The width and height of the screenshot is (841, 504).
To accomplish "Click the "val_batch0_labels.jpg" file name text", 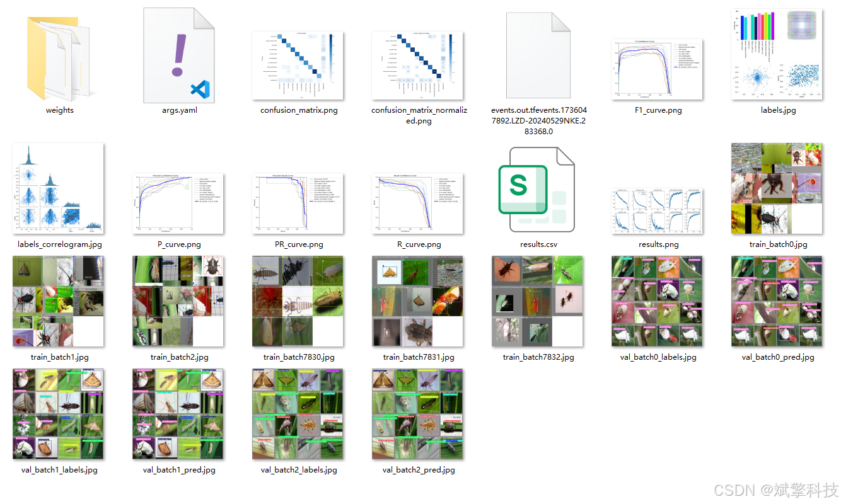I will [x=658, y=357].
